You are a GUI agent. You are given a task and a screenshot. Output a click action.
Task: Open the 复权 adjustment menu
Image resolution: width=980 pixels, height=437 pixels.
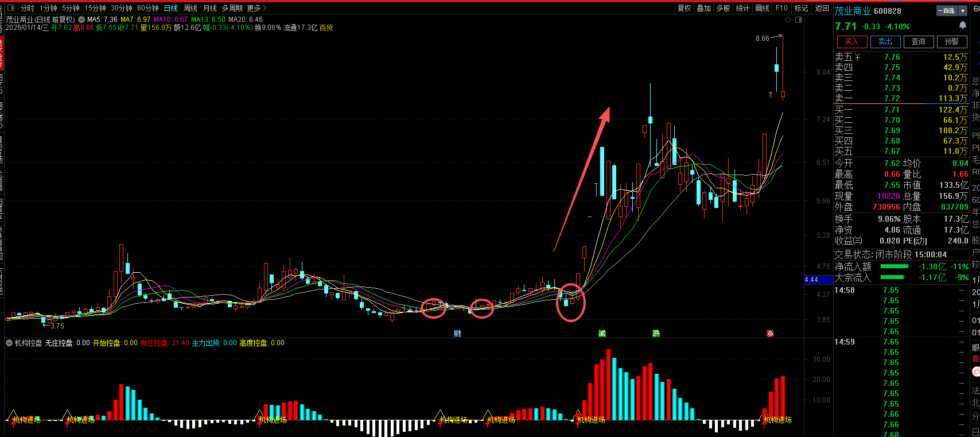point(684,8)
